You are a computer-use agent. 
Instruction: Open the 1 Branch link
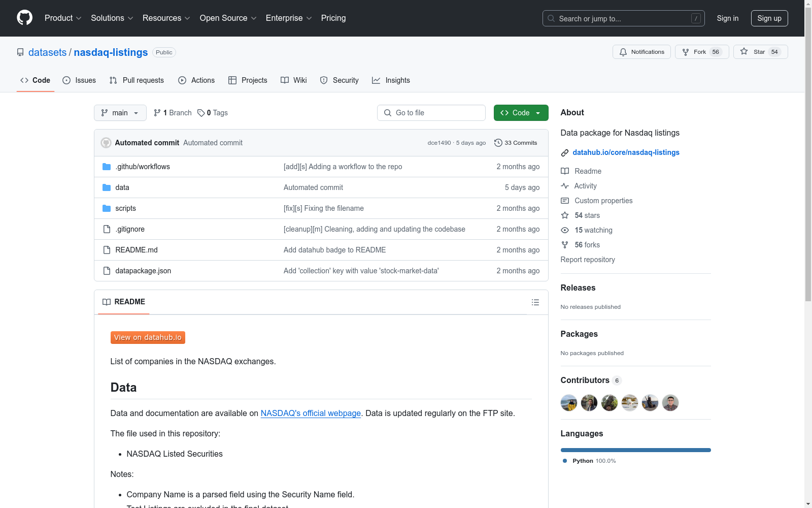click(173, 113)
